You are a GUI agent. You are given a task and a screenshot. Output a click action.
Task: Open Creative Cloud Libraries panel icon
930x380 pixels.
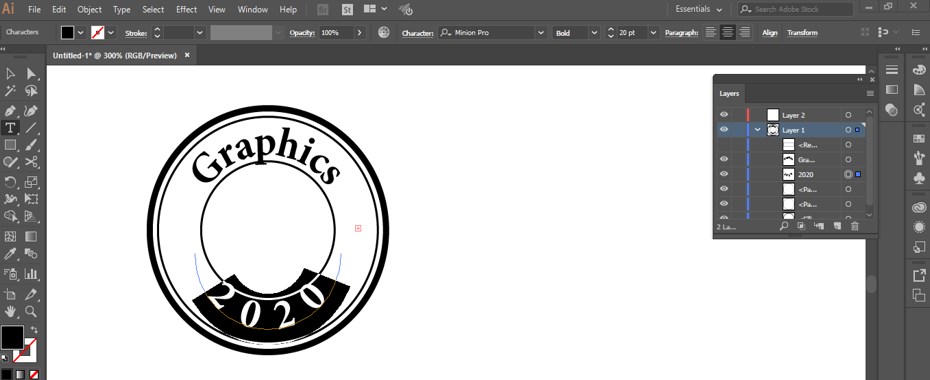click(920, 207)
